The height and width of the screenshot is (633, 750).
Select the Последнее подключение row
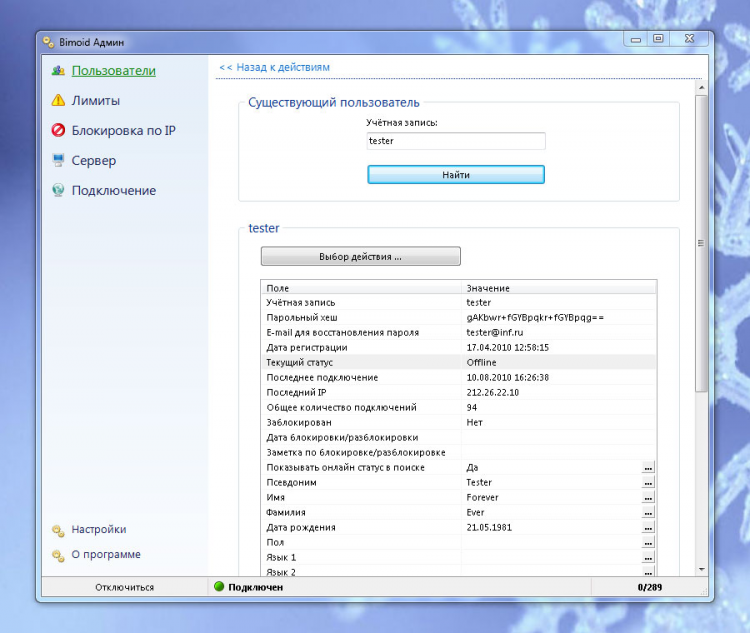tap(459, 378)
